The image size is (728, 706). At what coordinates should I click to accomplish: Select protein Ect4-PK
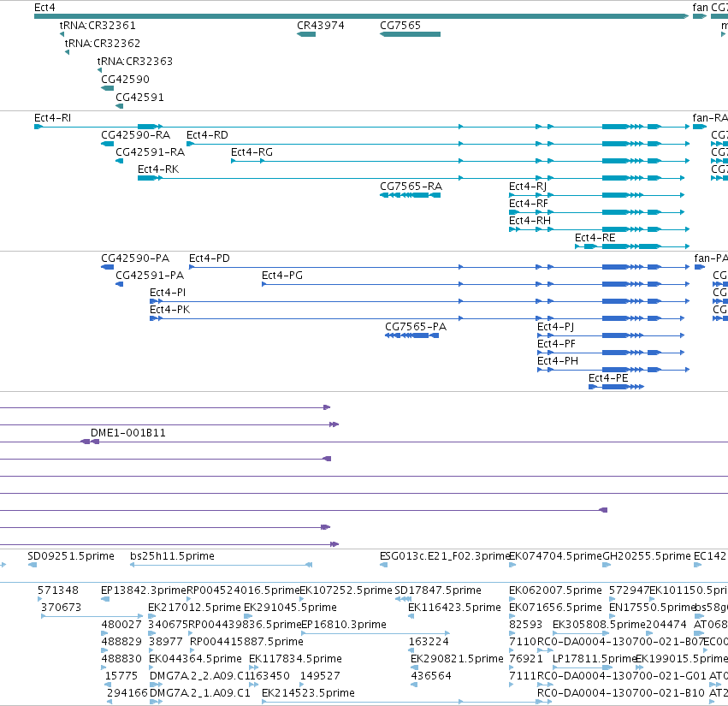point(417,318)
